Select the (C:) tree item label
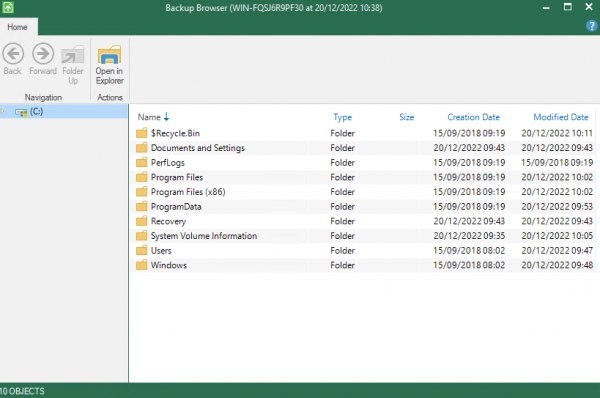The image size is (600, 398). point(37,111)
